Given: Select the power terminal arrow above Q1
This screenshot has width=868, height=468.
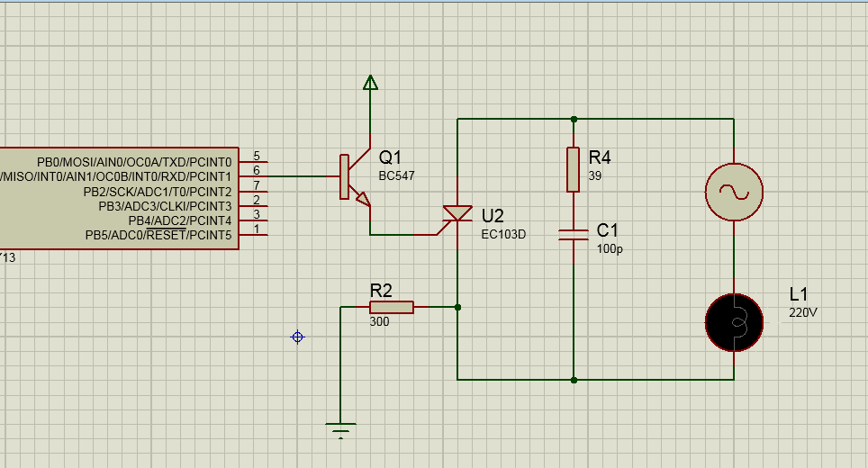Looking at the screenshot, I should pyautogui.click(x=369, y=83).
